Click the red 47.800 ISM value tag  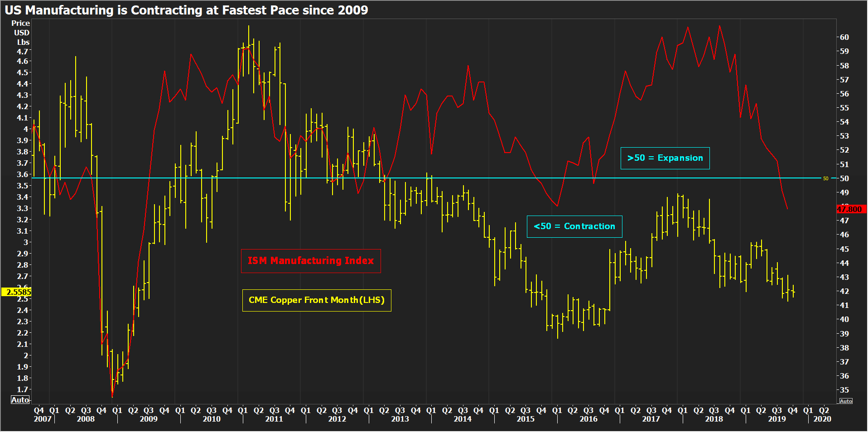(849, 209)
